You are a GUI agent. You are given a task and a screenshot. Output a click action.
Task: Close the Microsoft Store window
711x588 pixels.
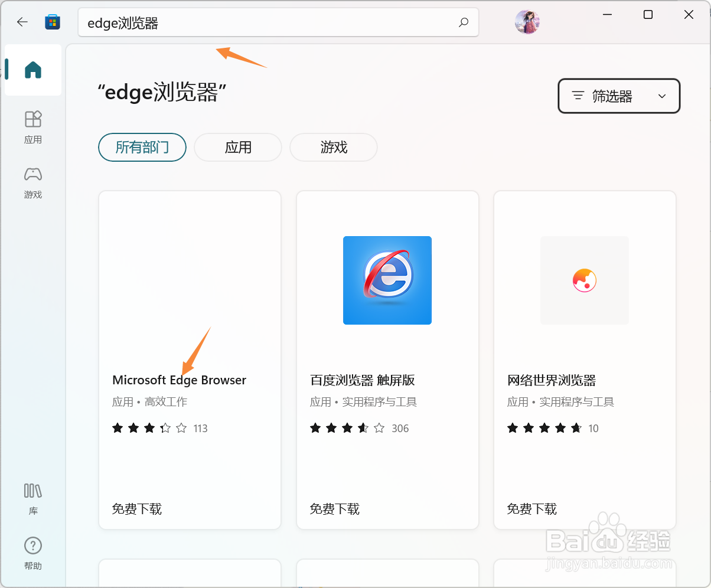click(x=689, y=15)
